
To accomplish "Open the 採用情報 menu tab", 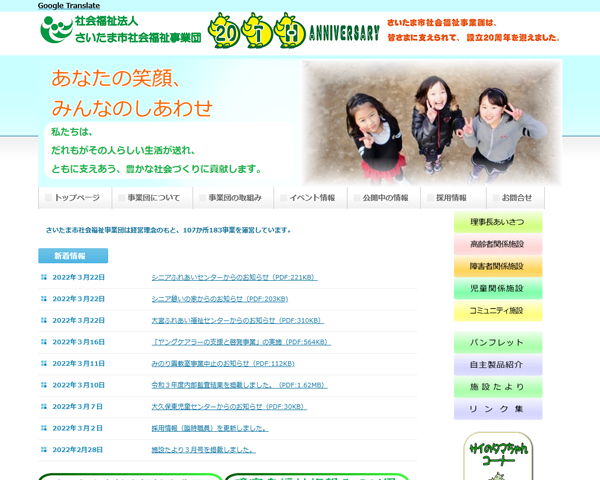I will (453, 198).
